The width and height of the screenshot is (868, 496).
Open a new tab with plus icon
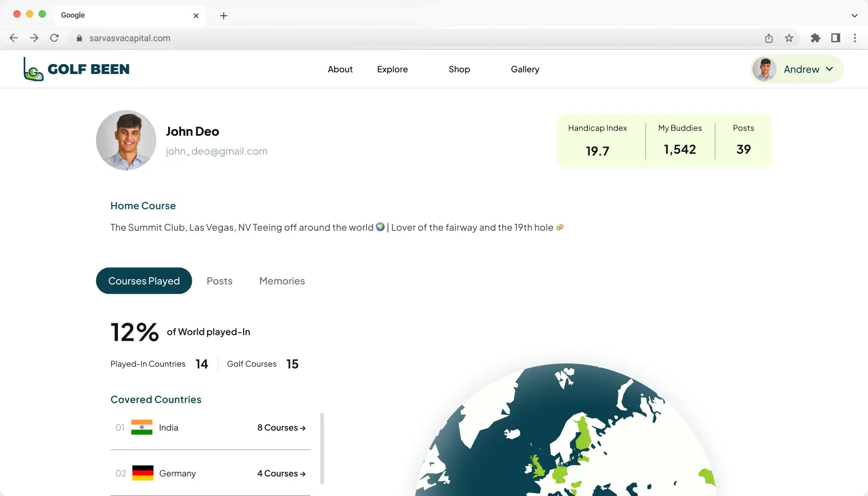pos(223,16)
